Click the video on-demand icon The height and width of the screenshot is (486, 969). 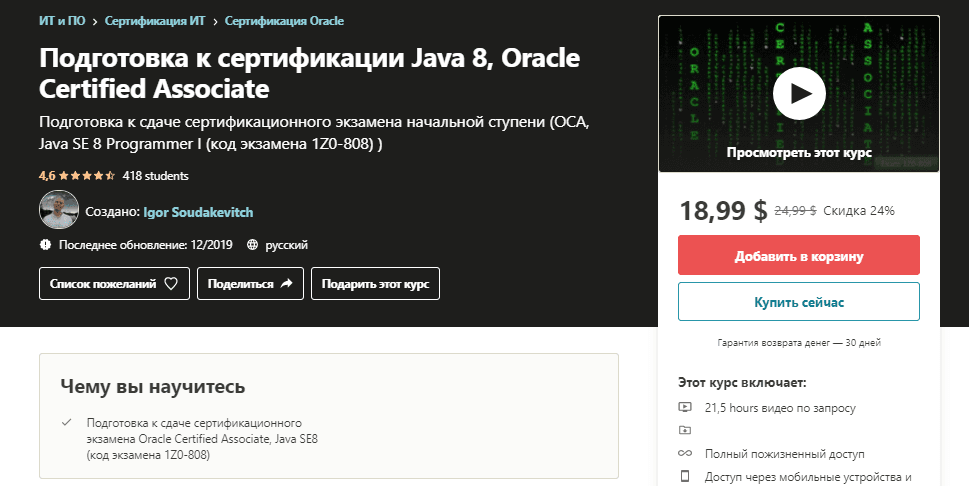[x=685, y=407]
